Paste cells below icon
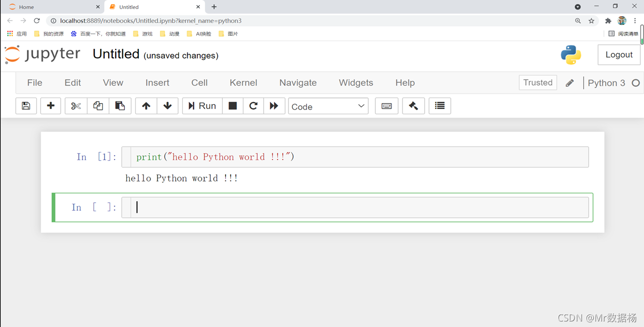The width and height of the screenshot is (644, 327). pos(120,106)
